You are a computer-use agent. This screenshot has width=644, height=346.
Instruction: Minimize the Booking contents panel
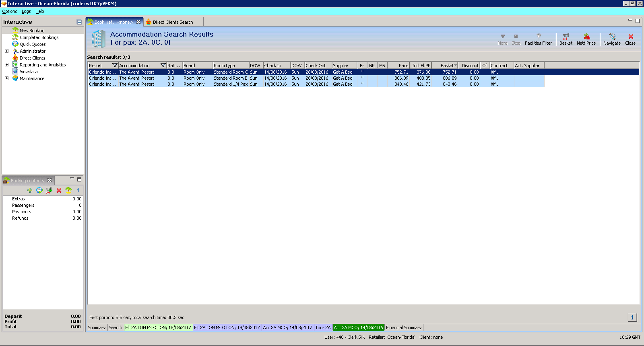(x=72, y=179)
